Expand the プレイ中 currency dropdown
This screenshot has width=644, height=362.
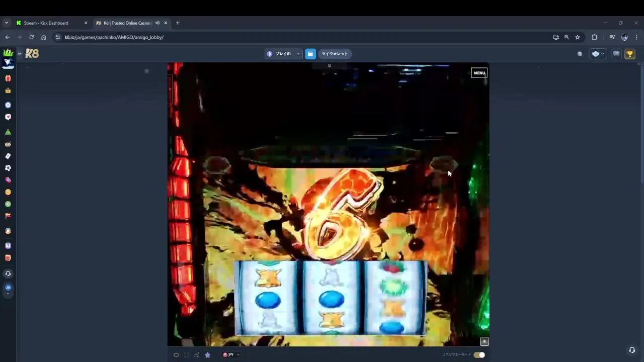click(x=283, y=54)
